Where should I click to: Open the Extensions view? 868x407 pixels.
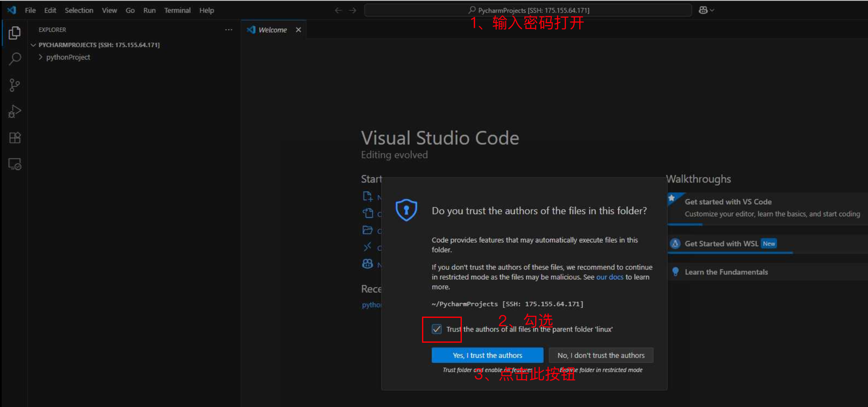click(14, 138)
